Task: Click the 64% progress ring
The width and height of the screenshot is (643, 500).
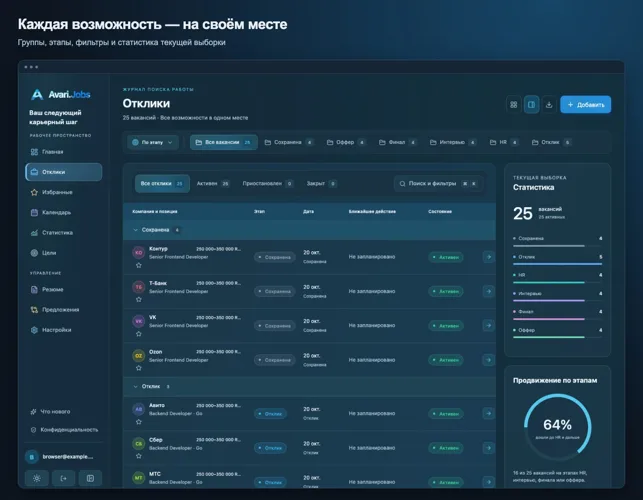Action: pos(558,427)
